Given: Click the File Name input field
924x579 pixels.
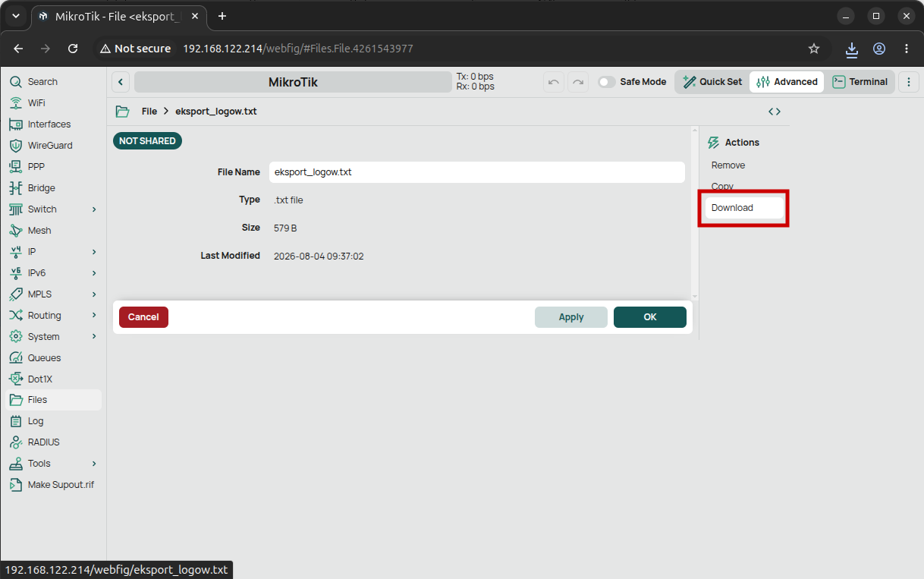Looking at the screenshot, I should [477, 172].
